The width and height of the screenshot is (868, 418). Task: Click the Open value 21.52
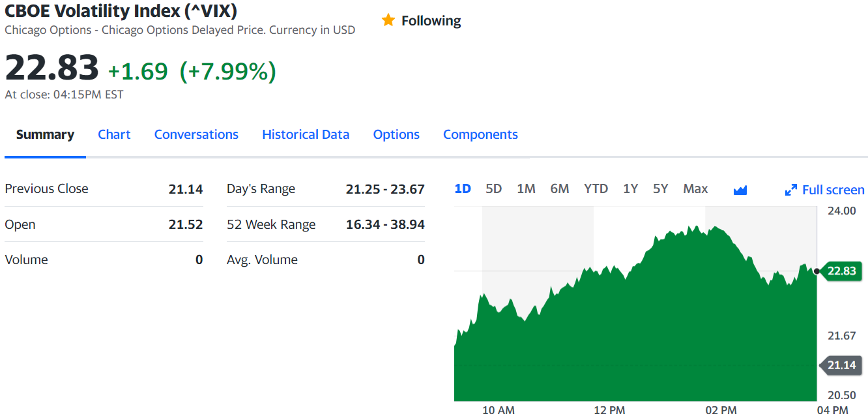186,224
